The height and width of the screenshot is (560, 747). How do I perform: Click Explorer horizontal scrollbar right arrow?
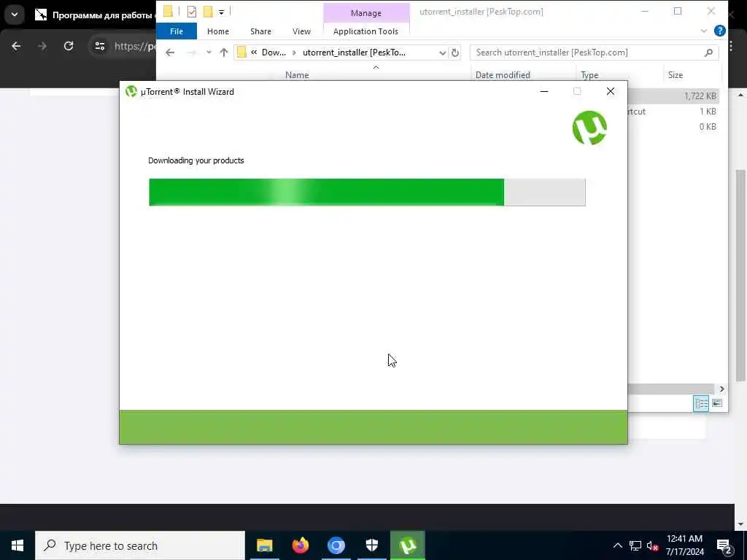point(721,389)
